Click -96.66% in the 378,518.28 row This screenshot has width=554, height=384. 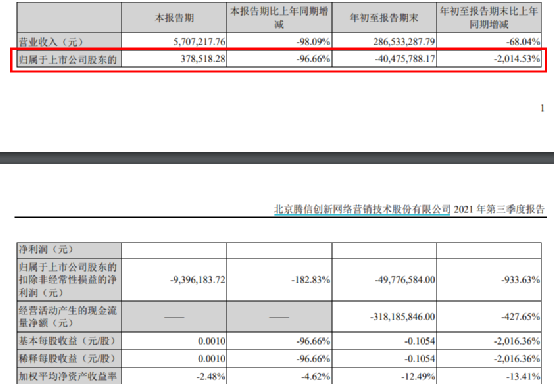point(313,59)
